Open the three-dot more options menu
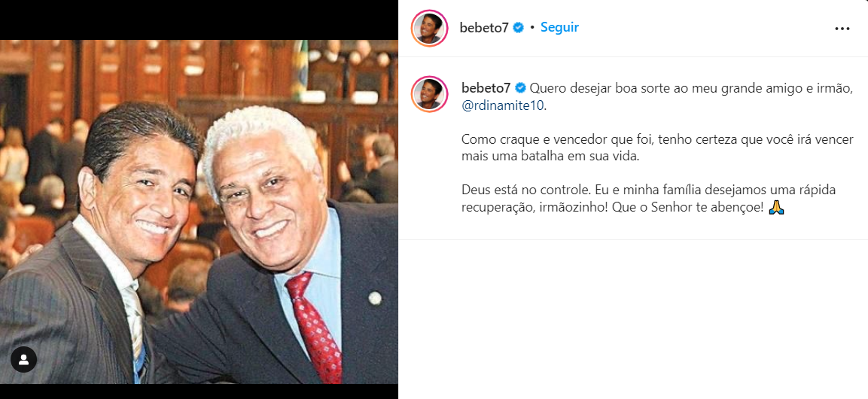Screen dimensions: 868x399 click(842, 28)
